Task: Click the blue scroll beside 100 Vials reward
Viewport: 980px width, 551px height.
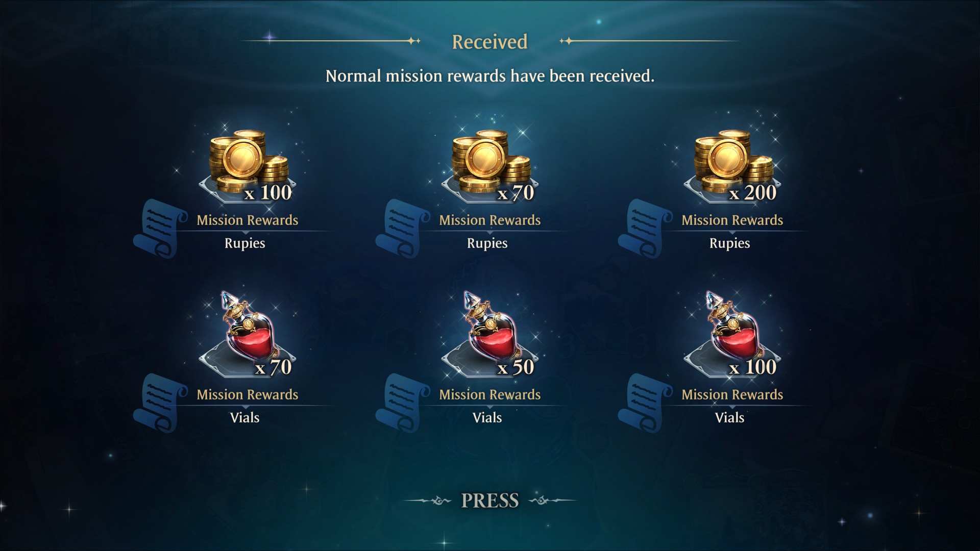Action: coord(645,403)
